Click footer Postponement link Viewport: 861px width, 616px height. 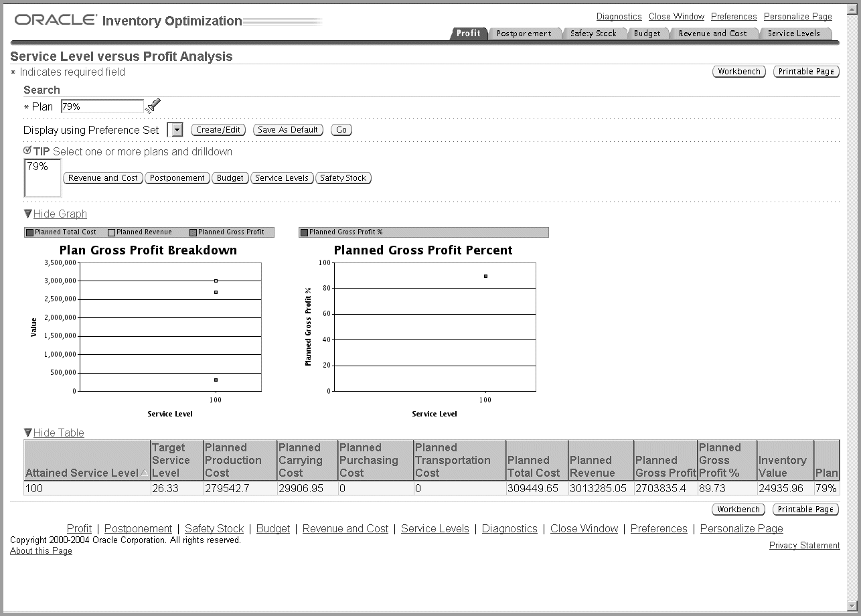[x=139, y=528]
